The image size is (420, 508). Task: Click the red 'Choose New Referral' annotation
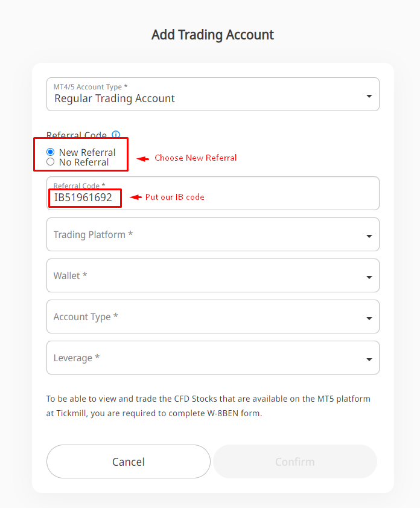pos(196,158)
